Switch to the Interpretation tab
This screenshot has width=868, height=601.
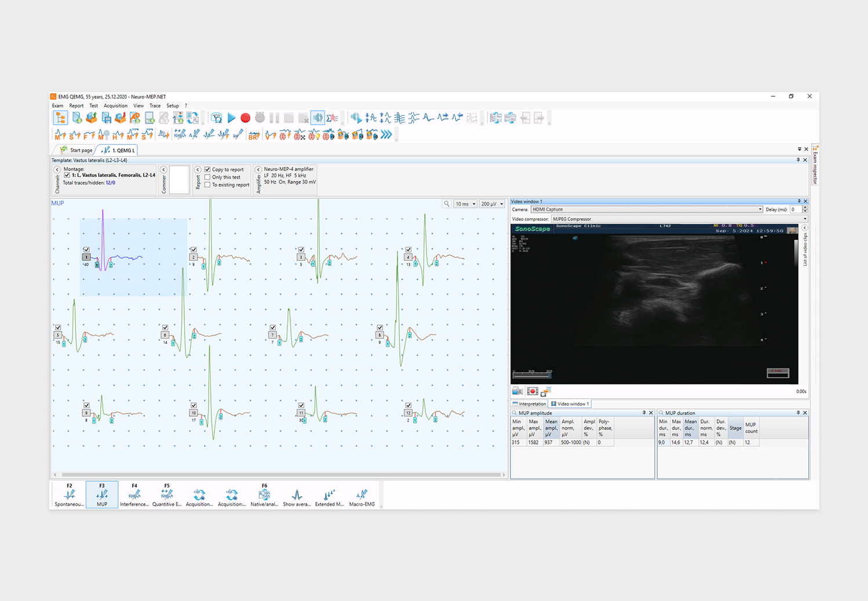[x=529, y=404]
